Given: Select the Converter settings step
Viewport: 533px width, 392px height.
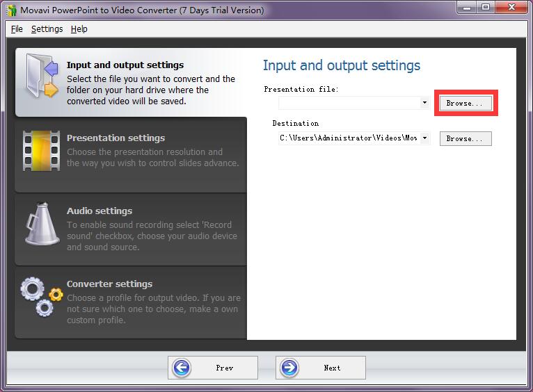Looking at the screenshot, I should point(132,302).
